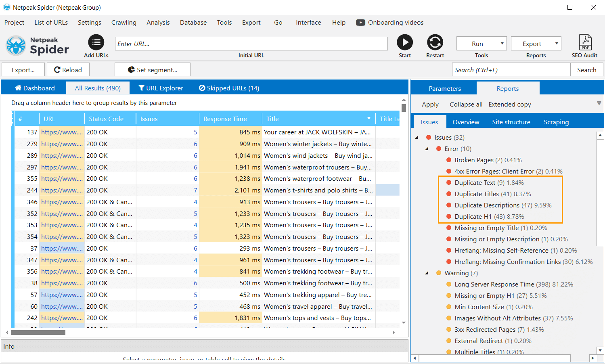Click the Reports panel scroll down arrow

(x=600, y=350)
